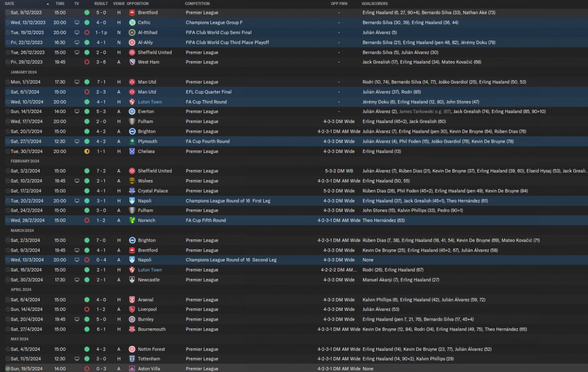Image resolution: width=588 pixels, height=372 pixels.
Task: Click the Liverpool club badge
Action: 132,310
